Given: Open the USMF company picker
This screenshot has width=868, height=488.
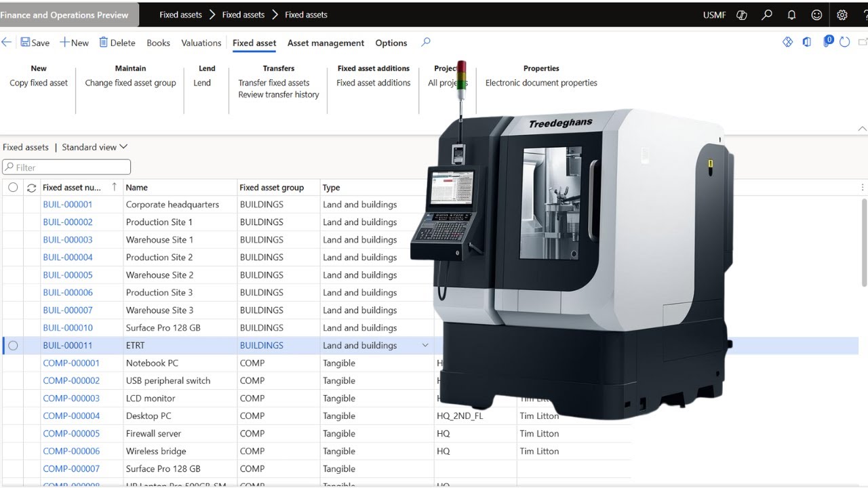Looking at the screenshot, I should (x=715, y=15).
